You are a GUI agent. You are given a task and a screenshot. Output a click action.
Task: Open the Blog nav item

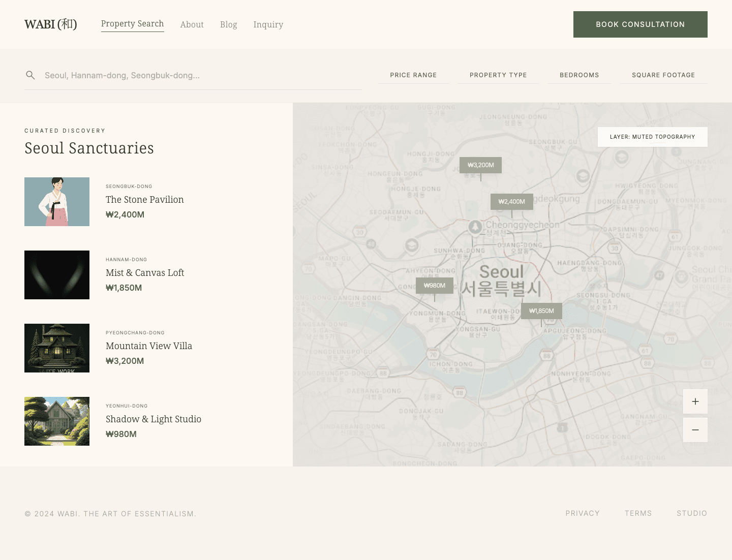click(x=228, y=24)
